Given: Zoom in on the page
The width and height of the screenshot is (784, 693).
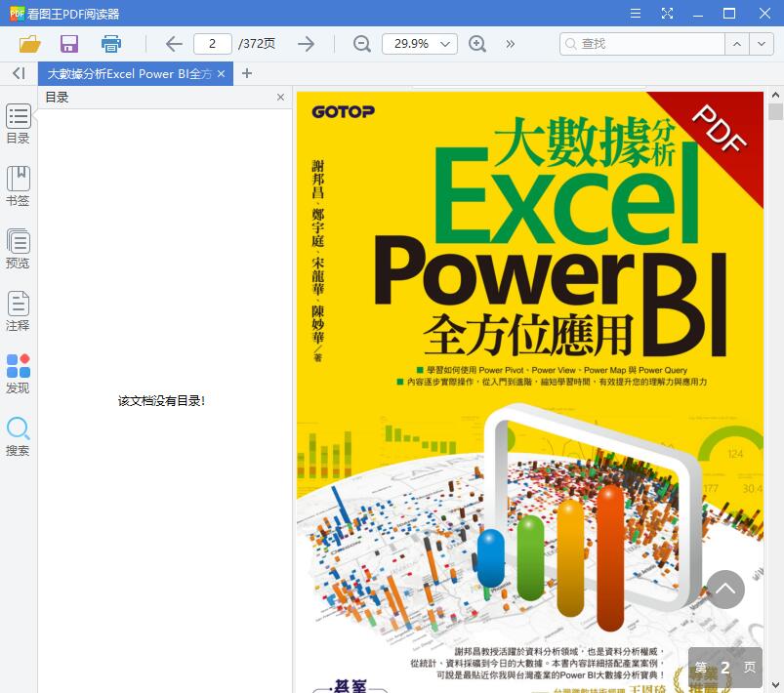Looking at the screenshot, I should point(476,43).
